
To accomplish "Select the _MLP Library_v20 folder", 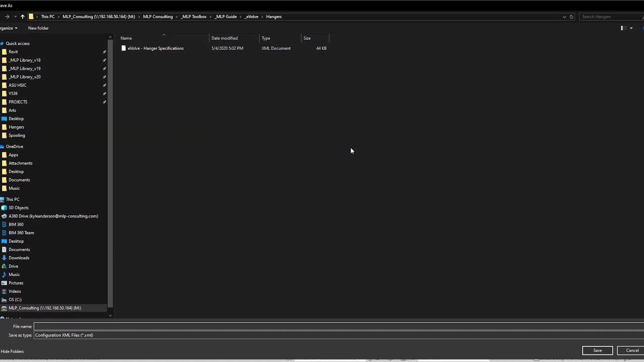I will (24, 77).
